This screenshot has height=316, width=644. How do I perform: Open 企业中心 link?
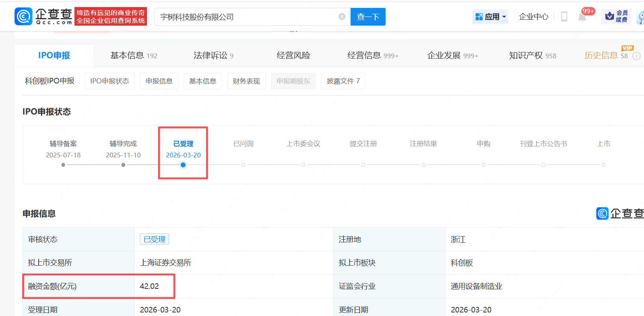(x=534, y=17)
